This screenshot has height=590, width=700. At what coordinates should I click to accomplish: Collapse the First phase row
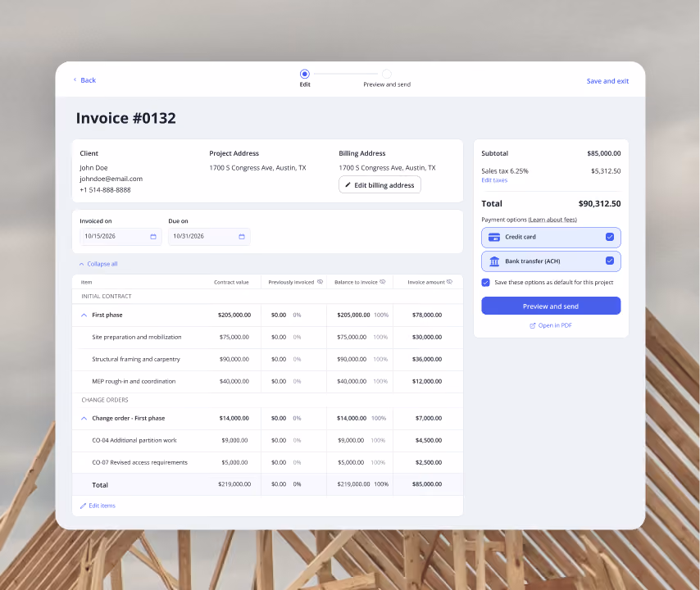click(84, 315)
